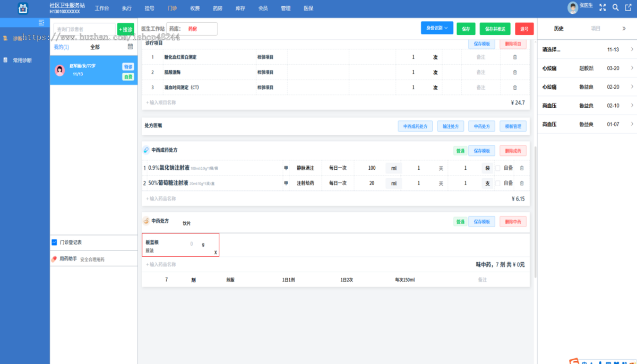The width and height of the screenshot is (637, 364).
Task: Change unit ml for 氯化钠注射液 row
Action: click(x=393, y=168)
